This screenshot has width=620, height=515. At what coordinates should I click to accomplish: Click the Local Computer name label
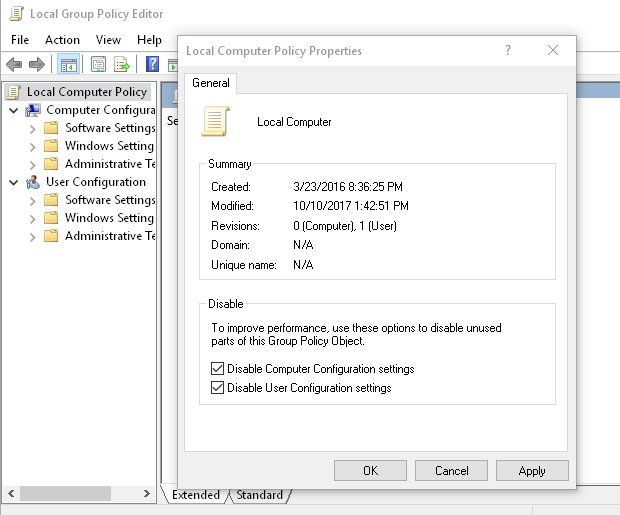coord(294,122)
